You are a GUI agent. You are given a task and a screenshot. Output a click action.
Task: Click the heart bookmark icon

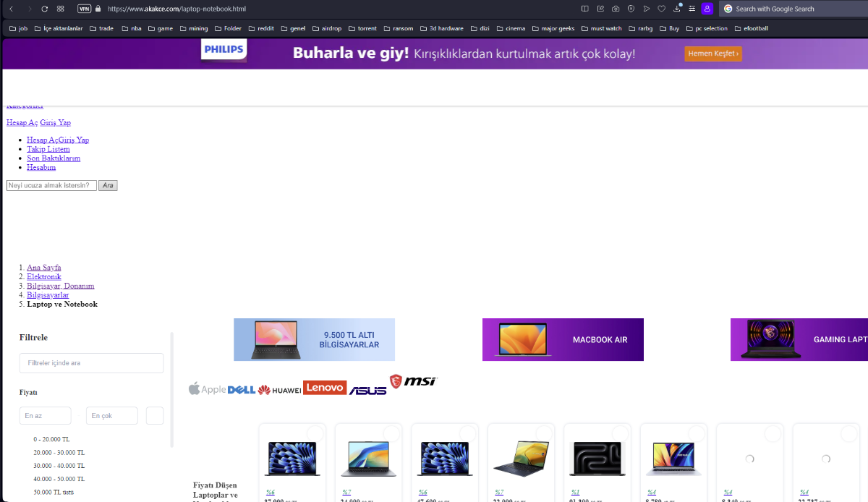(662, 9)
